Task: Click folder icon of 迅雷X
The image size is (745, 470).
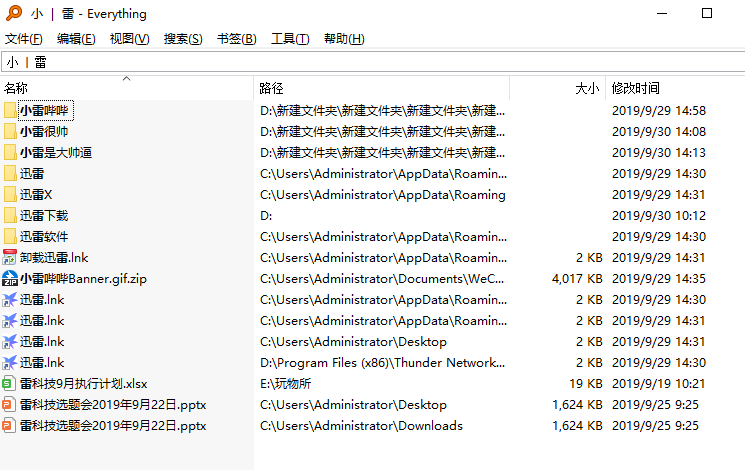Action: click(x=10, y=194)
